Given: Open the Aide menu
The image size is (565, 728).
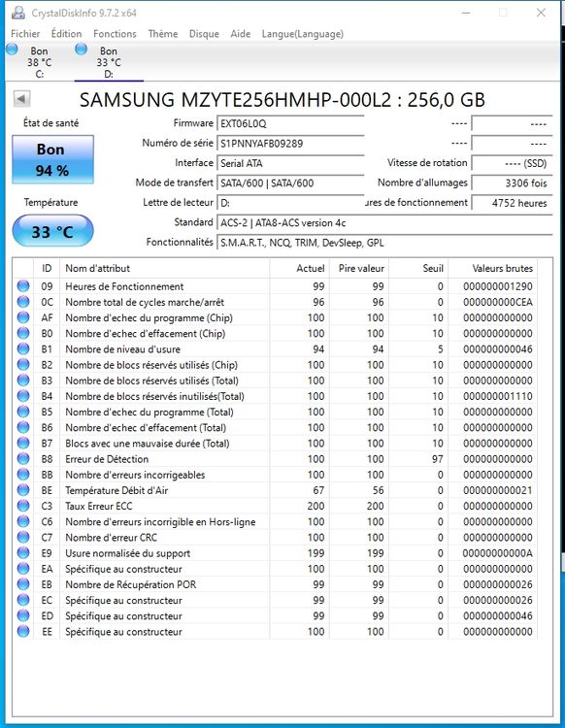Looking at the screenshot, I should [241, 34].
